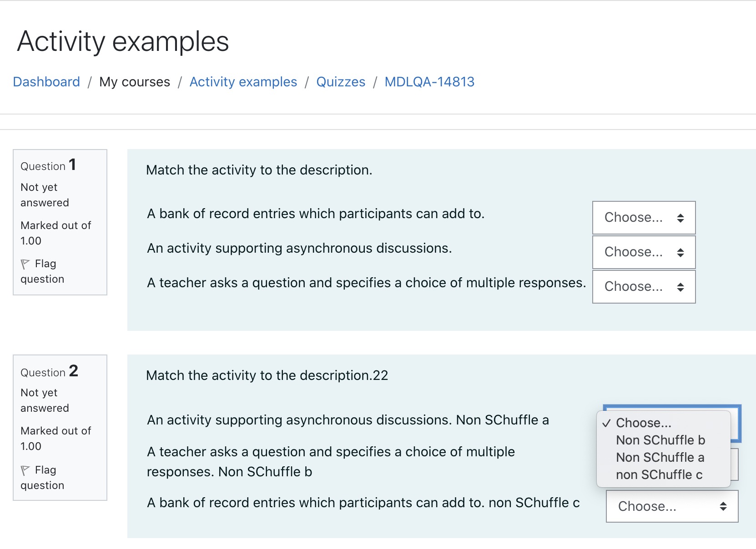Viewport: 756px width, 549px height.
Task: Go to Activity examples breadcrumb link
Action: tap(243, 82)
